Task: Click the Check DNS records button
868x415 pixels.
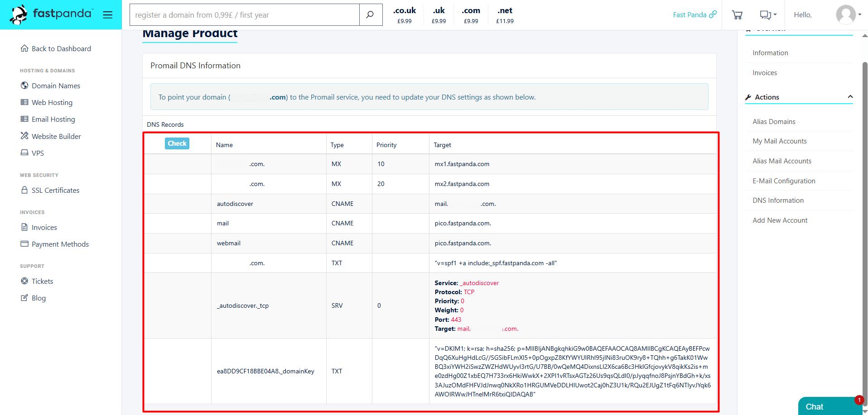Action: tap(177, 143)
